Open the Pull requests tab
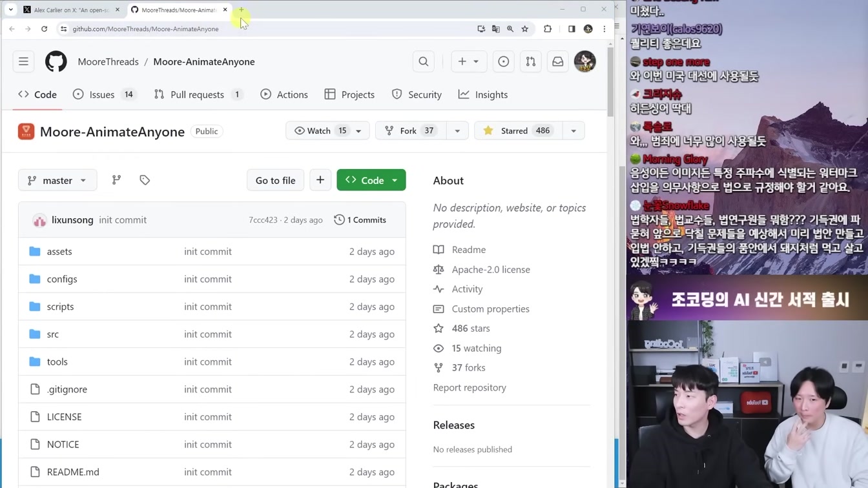This screenshot has width=868, height=488. click(x=198, y=95)
